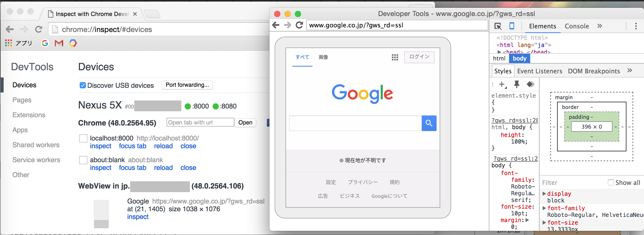
Task: Click the DevTools window back arrow
Action: click(x=276, y=25)
